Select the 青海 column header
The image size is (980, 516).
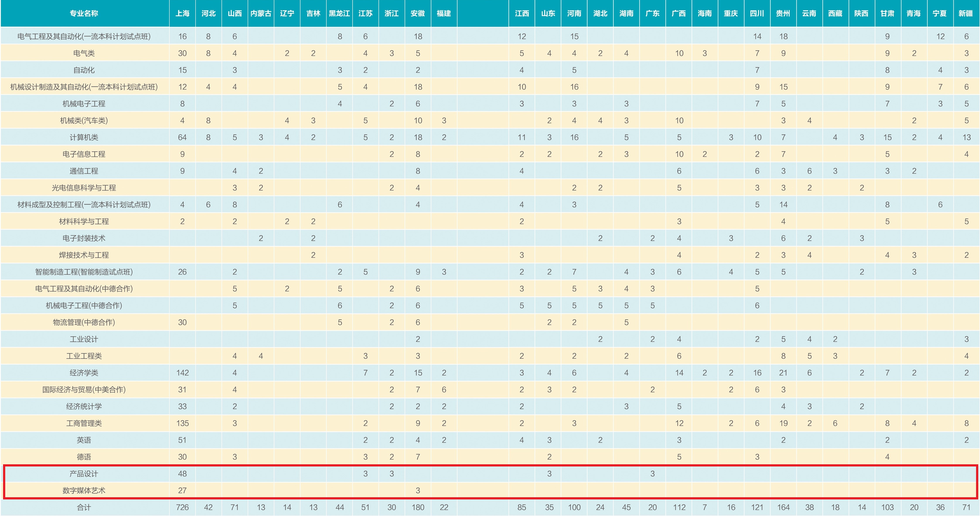tap(914, 13)
